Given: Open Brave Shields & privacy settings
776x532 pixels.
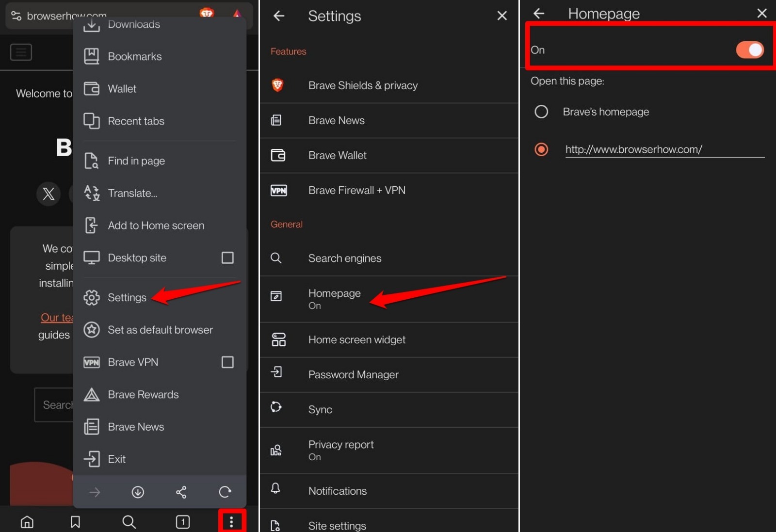Looking at the screenshot, I should click(389, 85).
